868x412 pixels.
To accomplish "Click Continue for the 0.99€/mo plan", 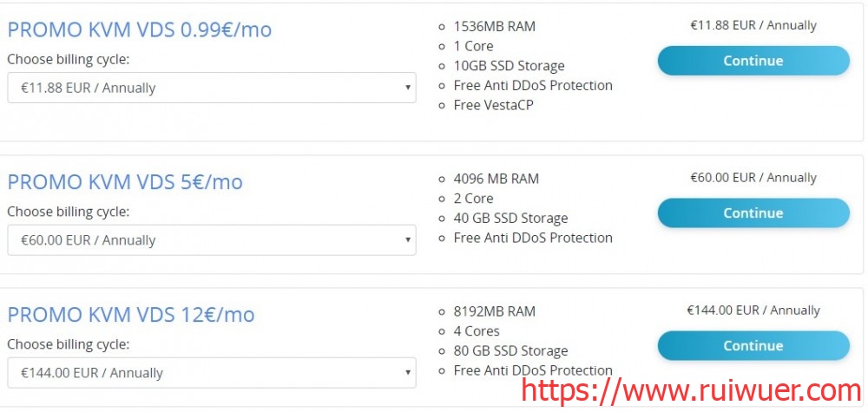I will 753,61.
